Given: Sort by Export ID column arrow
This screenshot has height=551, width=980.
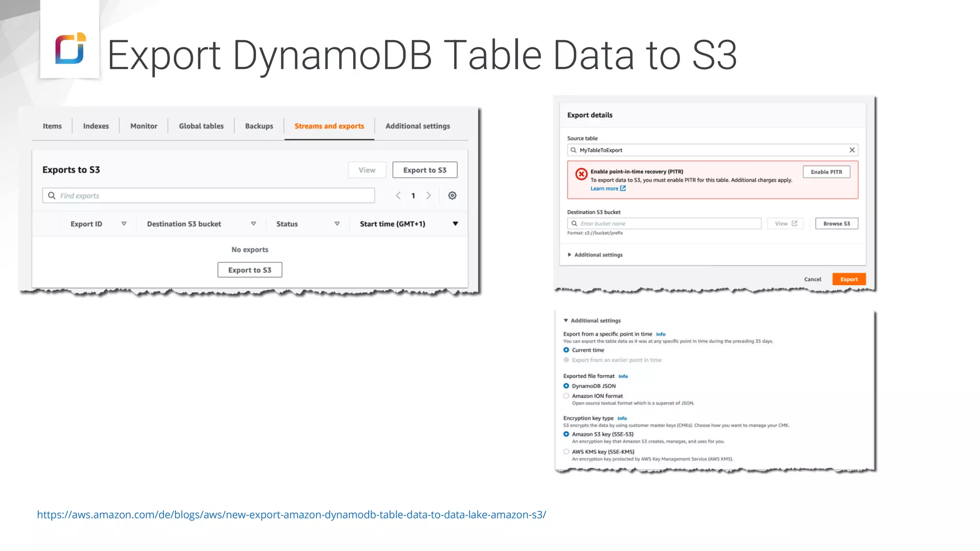Looking at the screenshot, I should 124,224.
